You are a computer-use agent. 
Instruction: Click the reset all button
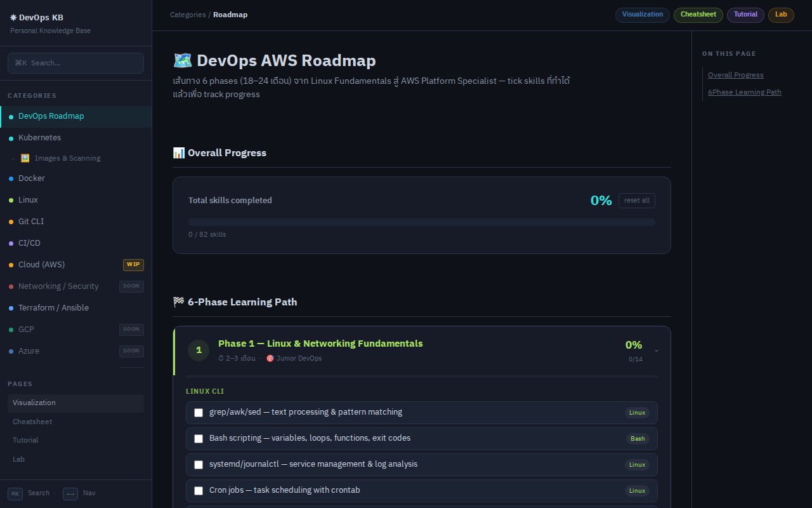(637, 201)
